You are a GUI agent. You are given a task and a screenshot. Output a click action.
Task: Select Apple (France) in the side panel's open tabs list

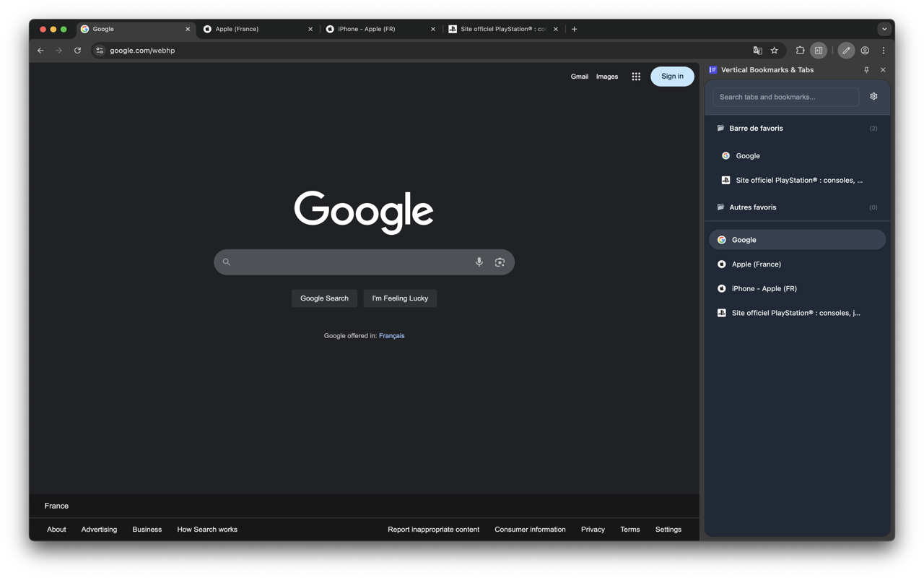pos(797,264)
